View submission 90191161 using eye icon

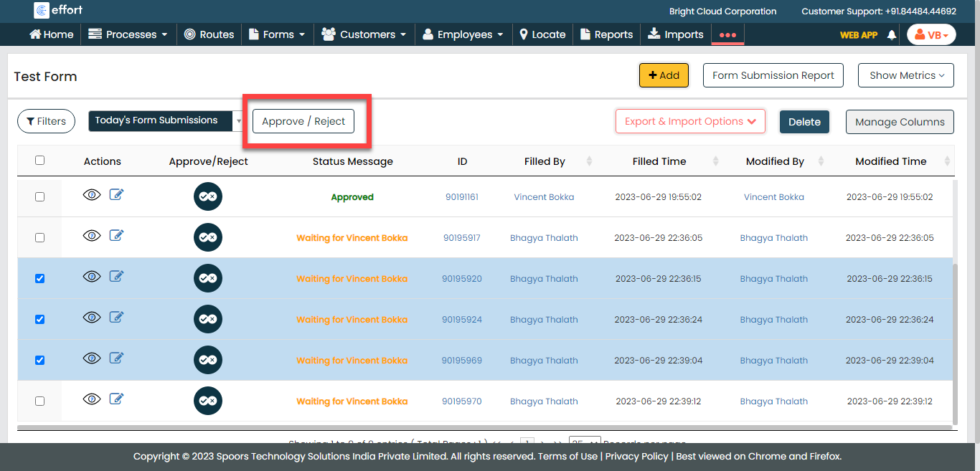pyautogui.click(x=92, y=195)
